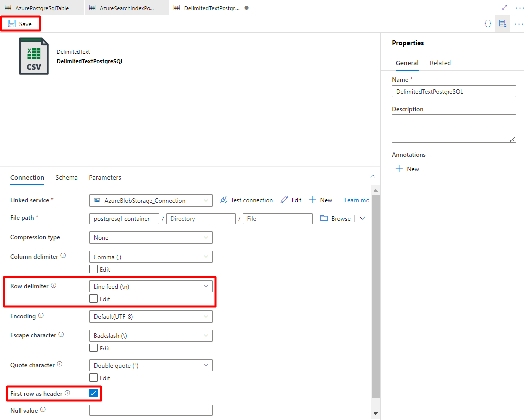Open the toolbar more options ellipsis
The height and width of the screenshot is (420, 524).
tap(519, 24)
